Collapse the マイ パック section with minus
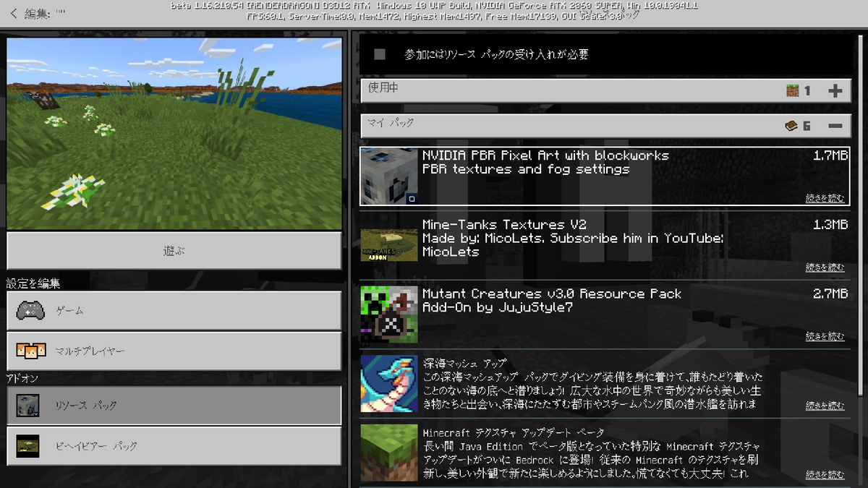 tap(835, 126)
